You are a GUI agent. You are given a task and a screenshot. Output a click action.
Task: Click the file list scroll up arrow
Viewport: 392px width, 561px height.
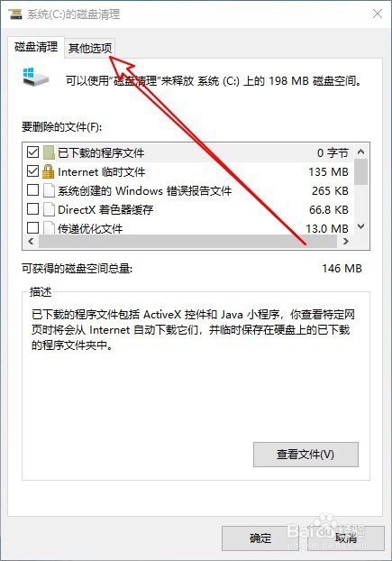coord(361,152)
